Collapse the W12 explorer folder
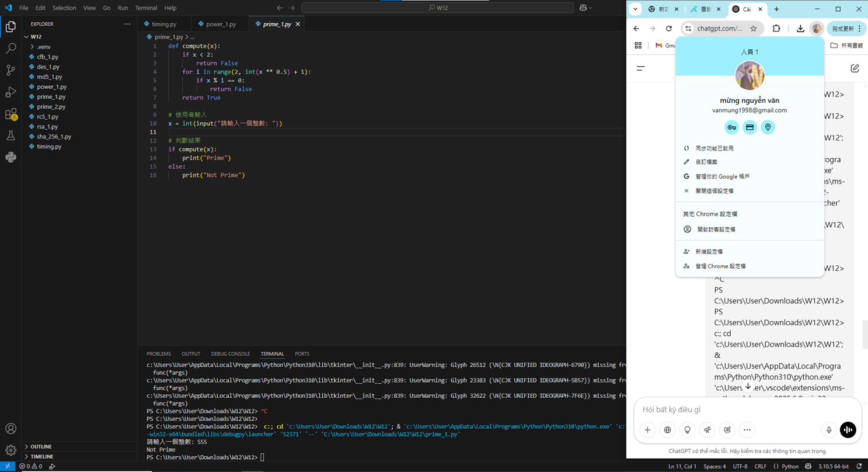868x472 pixels. pyautogui.click(x=36, y=37)
